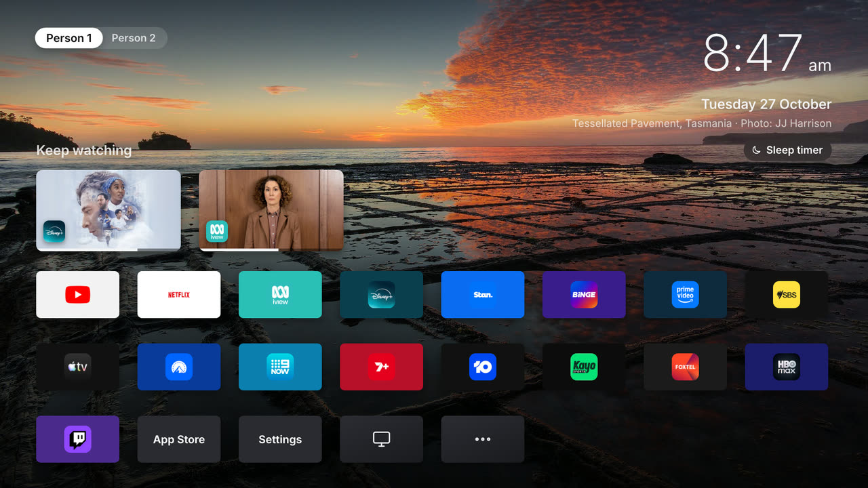
Task: Launch Disney+ app tile in the apps grid
Action: click(381, 295)
